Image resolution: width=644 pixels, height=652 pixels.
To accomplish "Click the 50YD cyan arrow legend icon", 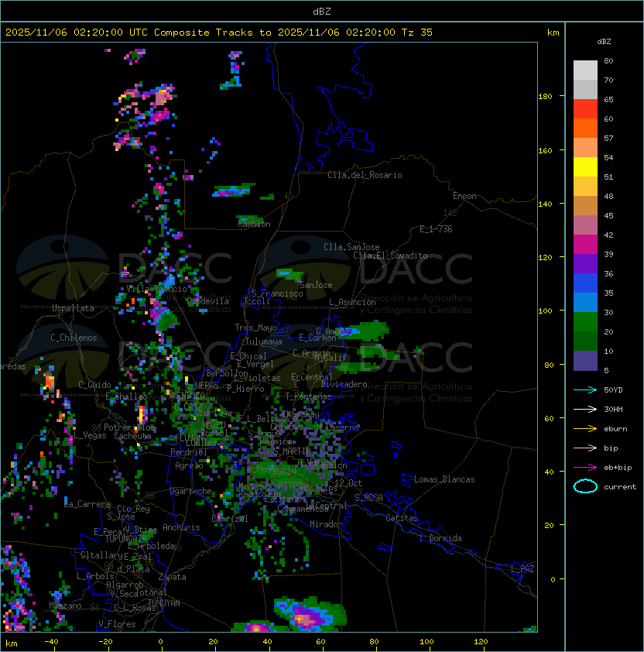I will 585,389.
